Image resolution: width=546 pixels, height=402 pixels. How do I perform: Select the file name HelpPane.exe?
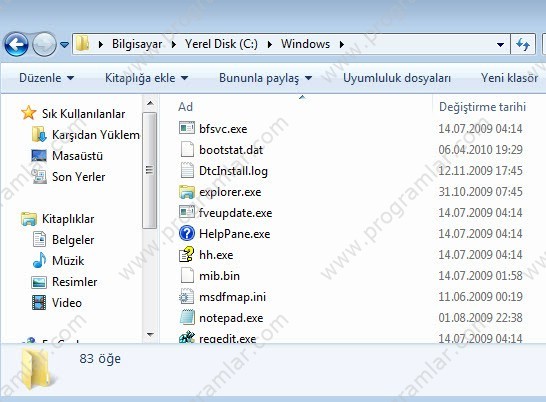pyautogui.click(x=234, y=234)
